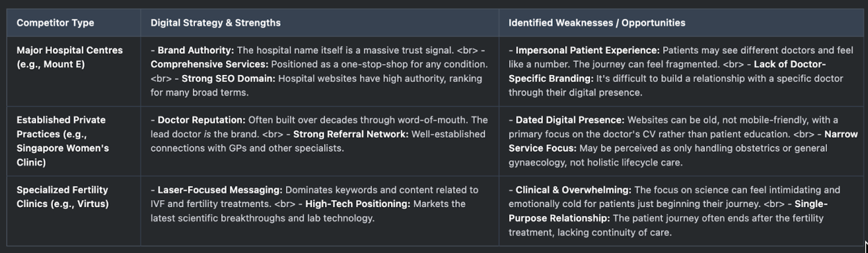Click the bold "Brand Authority:" text
This screenshot has height=253, width=868.
coord(195,50)
